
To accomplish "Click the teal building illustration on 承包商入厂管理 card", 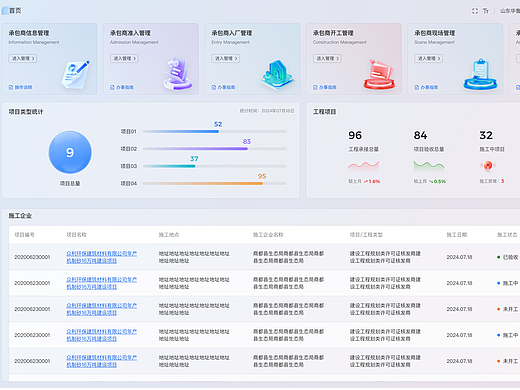I will (x=277, y=75).
